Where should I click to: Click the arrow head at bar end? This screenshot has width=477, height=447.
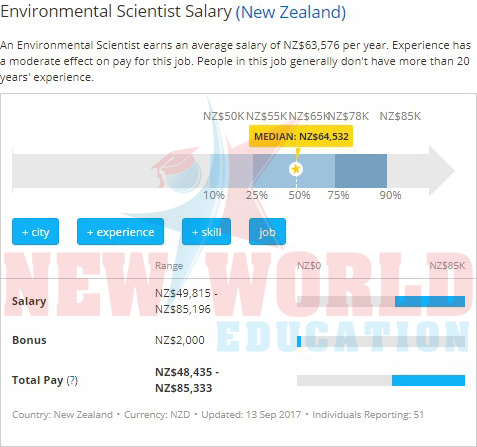(442, 171)
